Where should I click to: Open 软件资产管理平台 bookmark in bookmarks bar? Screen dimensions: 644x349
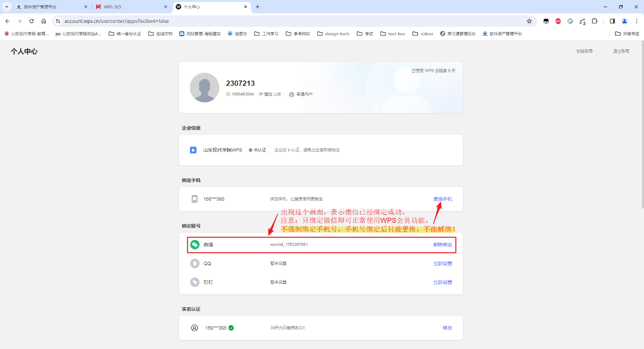pyautogui.click(x=502, y=34)
